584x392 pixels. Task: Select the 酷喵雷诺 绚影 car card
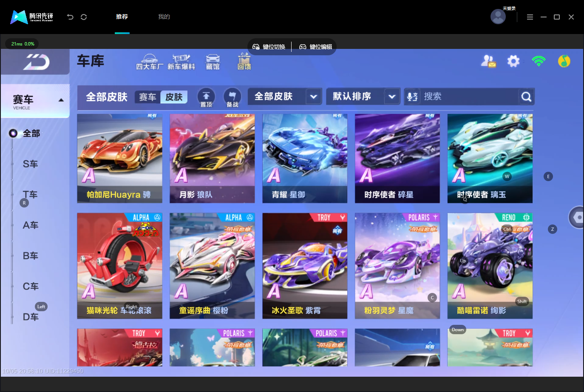pos(490,266)
